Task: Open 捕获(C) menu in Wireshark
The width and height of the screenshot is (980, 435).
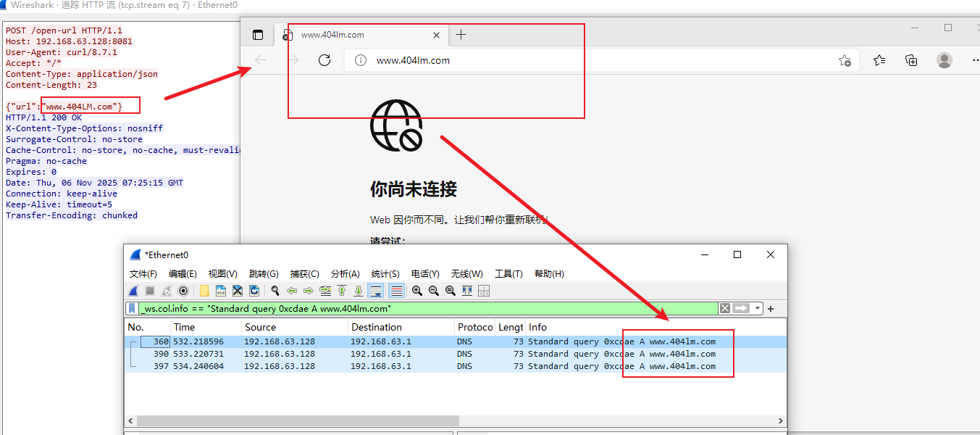Action: [x=305, y=273]
